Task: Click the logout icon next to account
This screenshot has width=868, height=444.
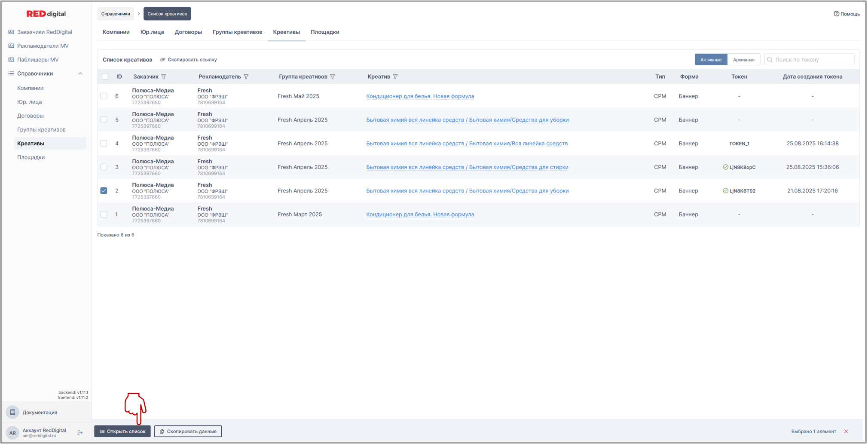Action: tap(80, 433)
